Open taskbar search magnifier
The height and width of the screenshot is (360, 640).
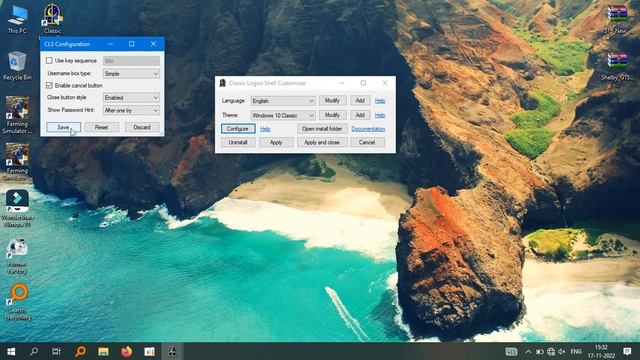pyautogui.click(x=34, y=351)
